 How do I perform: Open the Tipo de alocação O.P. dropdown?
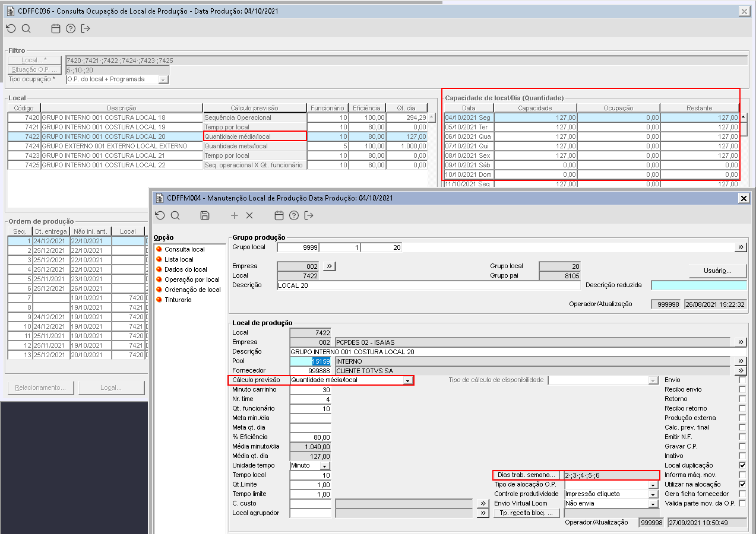coord(654,485)
